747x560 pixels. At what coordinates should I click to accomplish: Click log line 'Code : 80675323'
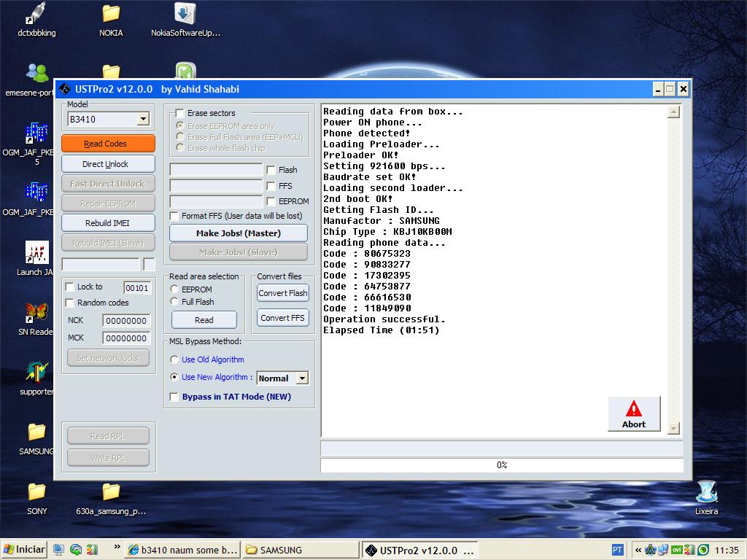click(367, 254)
